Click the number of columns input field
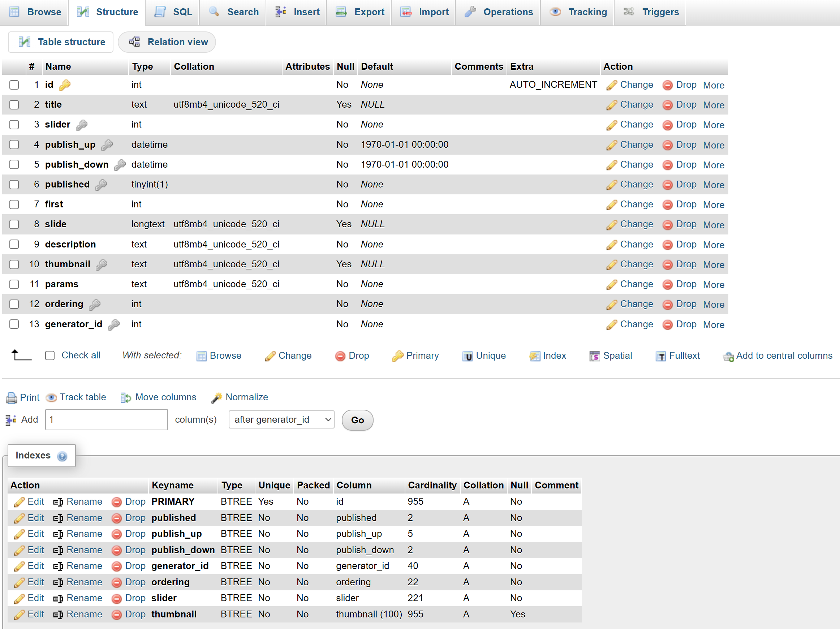 [106, 420]
